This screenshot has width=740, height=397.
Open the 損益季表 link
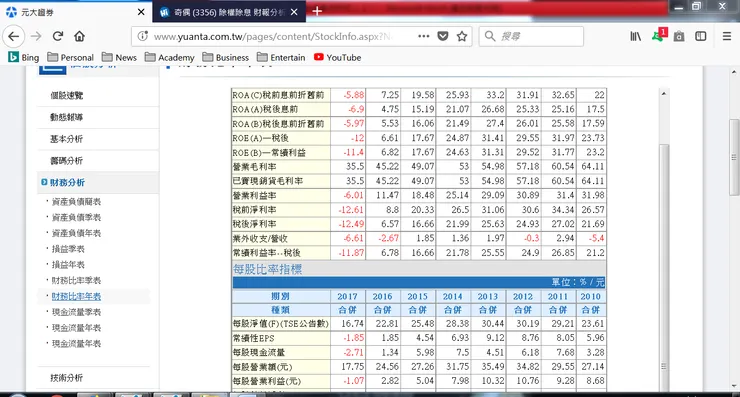point(68,249)
